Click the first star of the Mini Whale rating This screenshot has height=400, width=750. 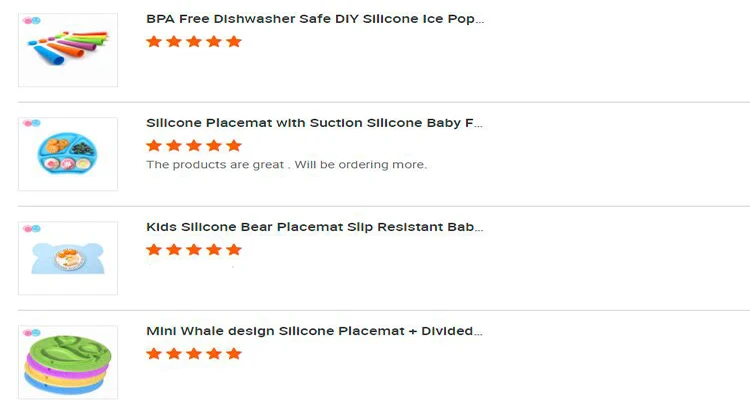(153, 354)
